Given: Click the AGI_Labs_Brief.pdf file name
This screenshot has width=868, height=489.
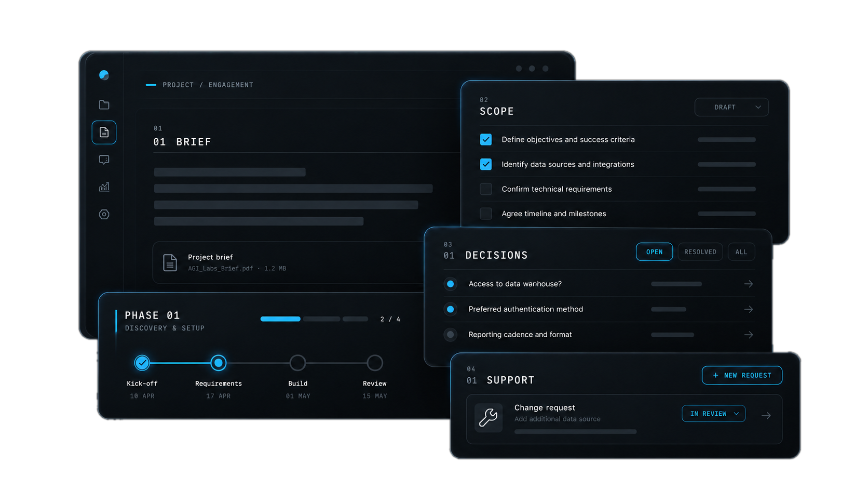Looking at the screenshot, I should pos(220,269).
